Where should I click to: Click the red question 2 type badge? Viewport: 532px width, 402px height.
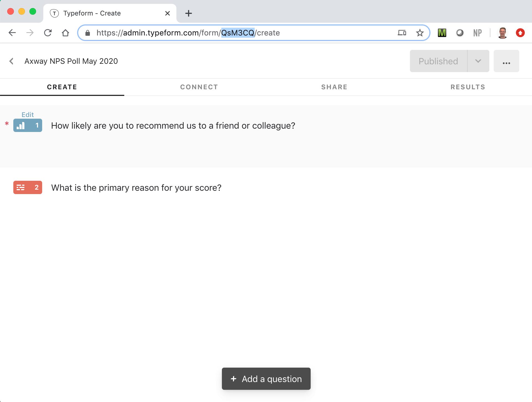coord(28,187)
